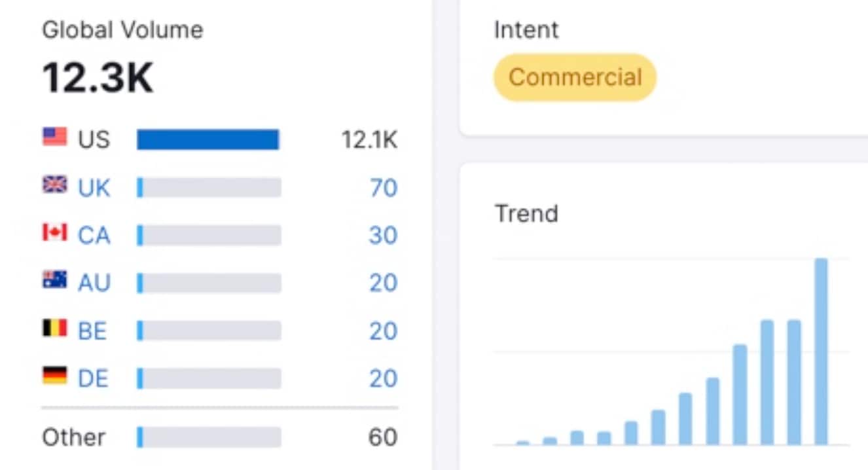Click the Commercial intent badge
Image resolution: width=868 pixels, height=470 pixels.
pos(575,77)
